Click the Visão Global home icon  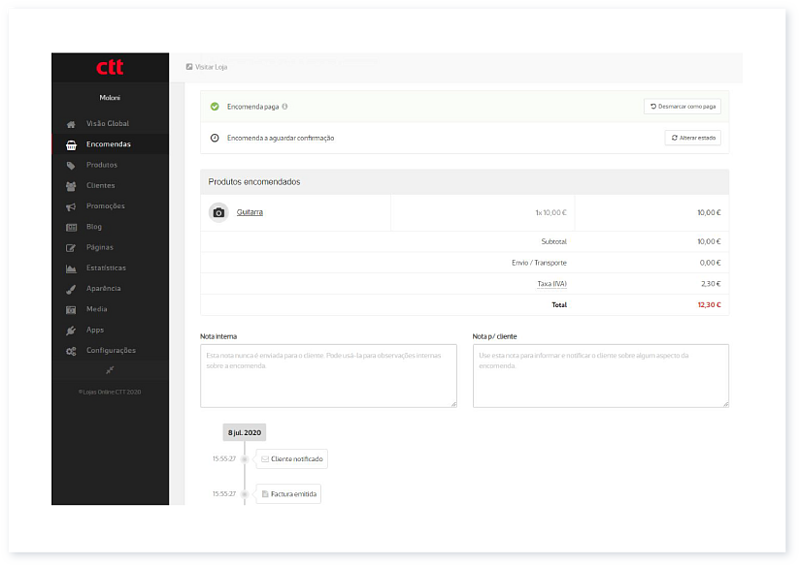[x=71, y=124]
